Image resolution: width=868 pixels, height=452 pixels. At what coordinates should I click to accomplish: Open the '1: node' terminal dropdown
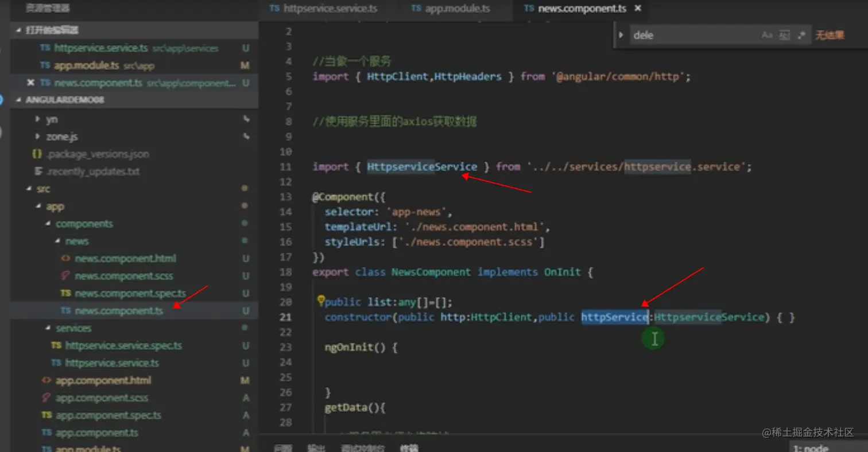[828, 448]
